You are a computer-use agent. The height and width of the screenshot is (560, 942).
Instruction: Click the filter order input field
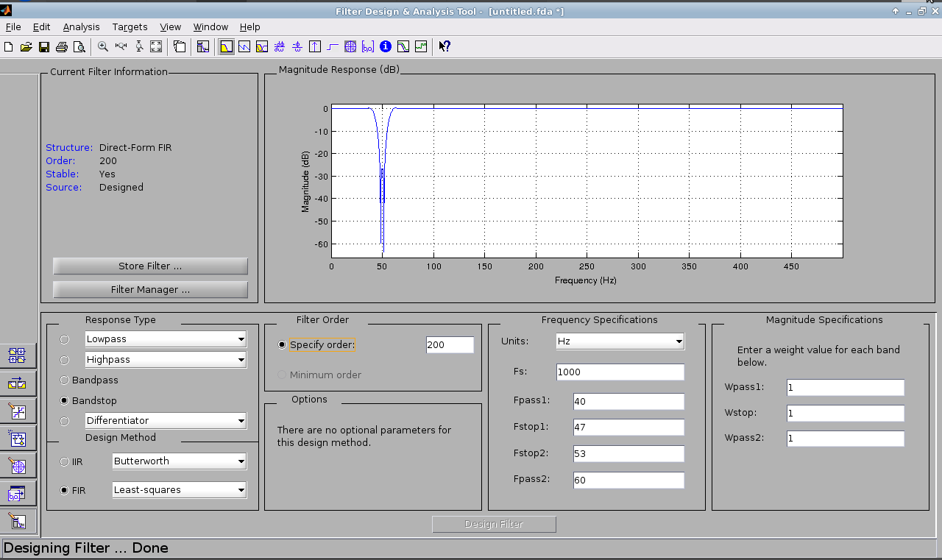click(x=450, y=345)
